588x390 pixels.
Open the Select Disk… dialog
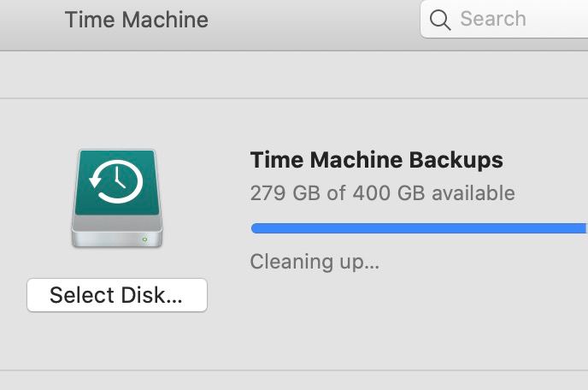click(117, 295)
